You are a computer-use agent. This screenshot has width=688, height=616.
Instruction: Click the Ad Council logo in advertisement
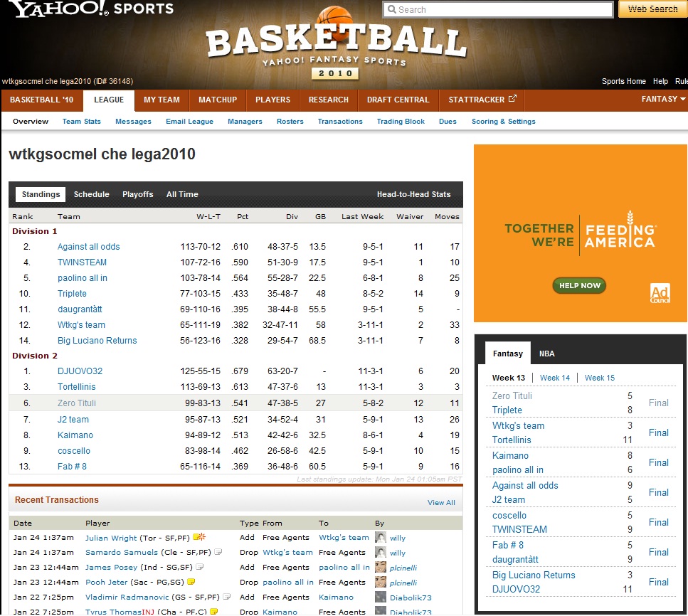(660, 293)
